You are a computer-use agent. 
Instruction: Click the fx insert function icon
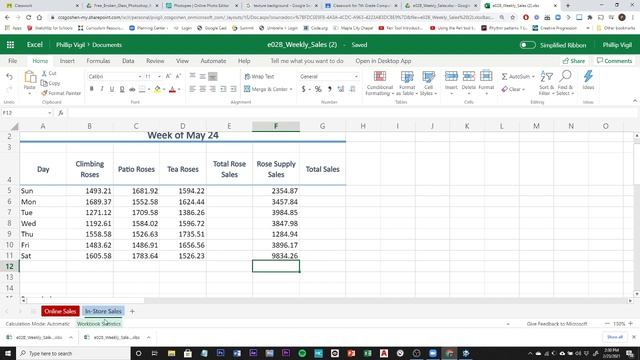[x=61, y=113]
